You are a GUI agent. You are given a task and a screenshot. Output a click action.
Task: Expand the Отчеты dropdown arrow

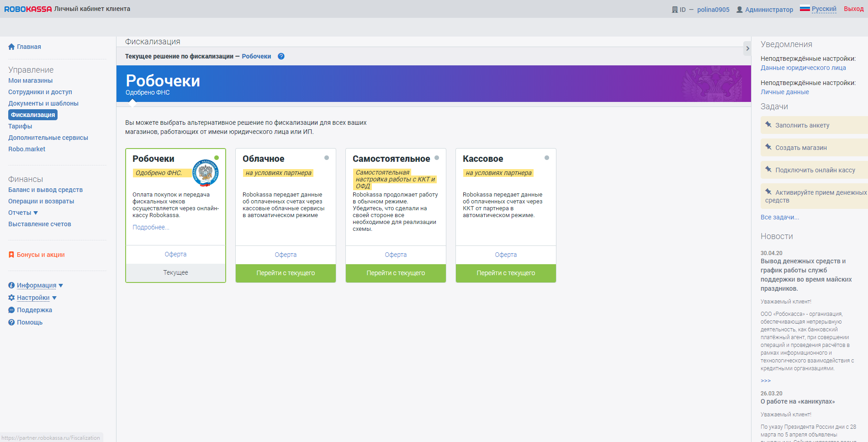(36, 213)
